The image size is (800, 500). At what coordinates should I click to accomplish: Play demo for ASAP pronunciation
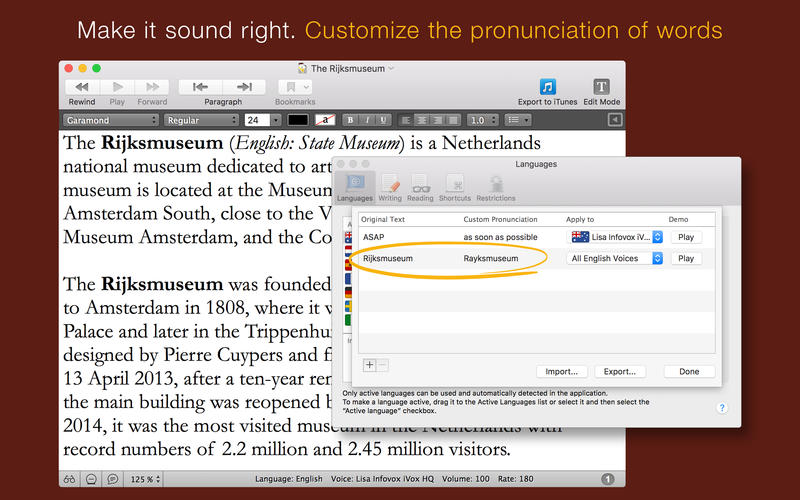pyautogui.click(x=686, y=237)
